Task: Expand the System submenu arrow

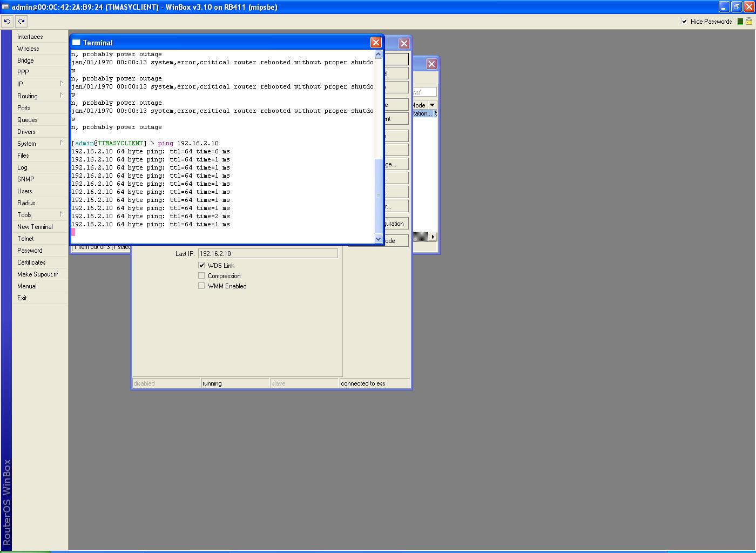Action: [62, 143]
